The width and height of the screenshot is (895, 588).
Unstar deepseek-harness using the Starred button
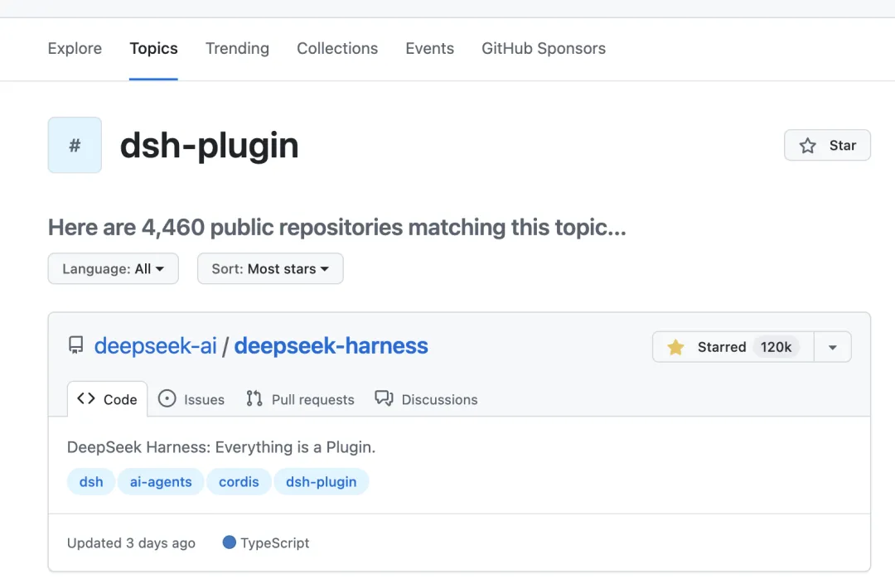(x=733, y=347)
